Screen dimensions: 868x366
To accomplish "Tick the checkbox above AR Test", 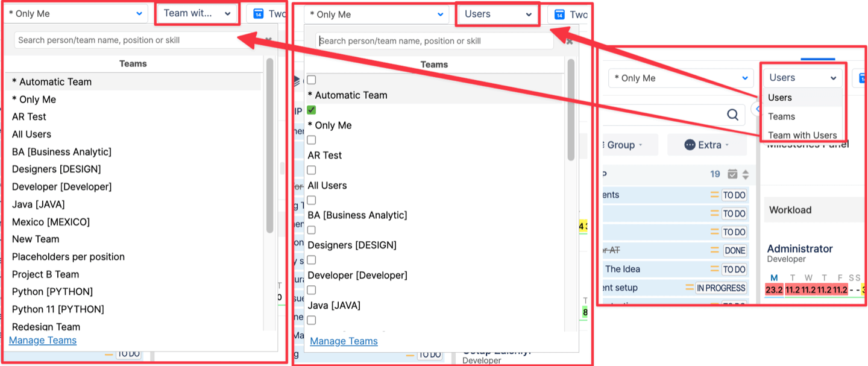I will pyautogui.click(x=312, y=140).
